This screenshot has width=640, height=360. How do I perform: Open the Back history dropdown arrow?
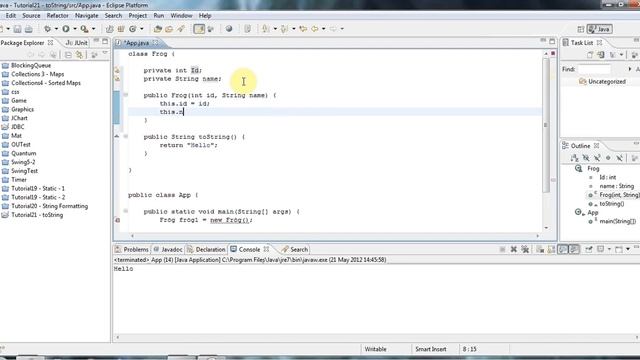pyautogui.click(x=324, y=29)
